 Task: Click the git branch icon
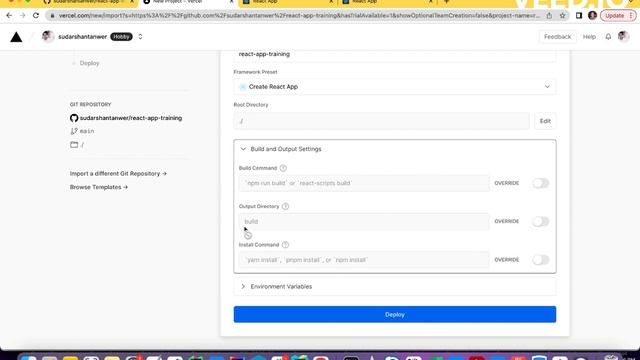coord(74,131)
